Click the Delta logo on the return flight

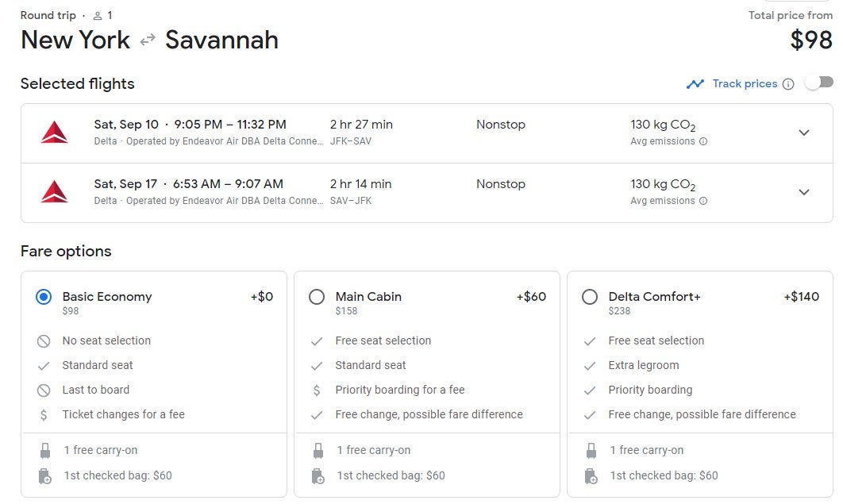pyautogui.click(x=56, y=191)
